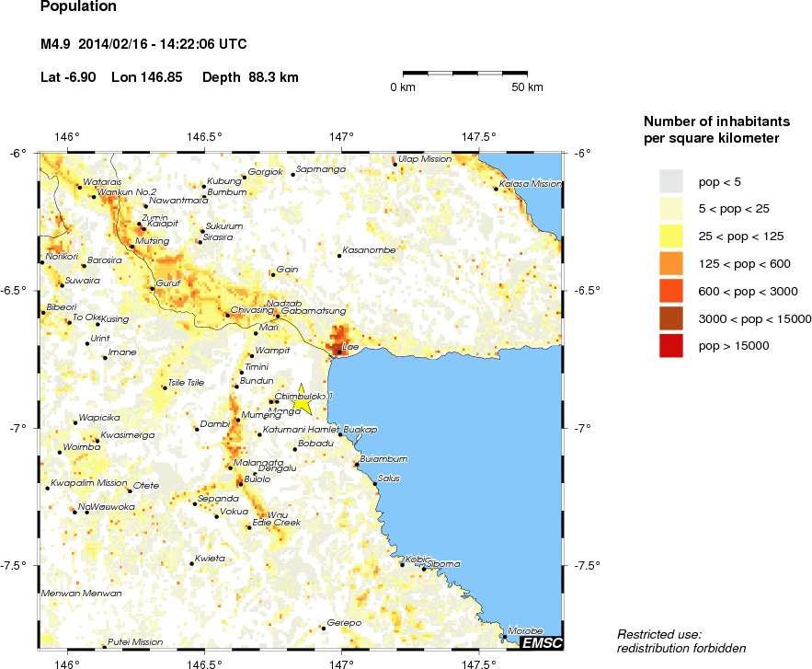Image resolution: width=812 pixels, height=669 pixels.
Task: Click the EMSC logo on the map
Action: click(x=541, y=642)
